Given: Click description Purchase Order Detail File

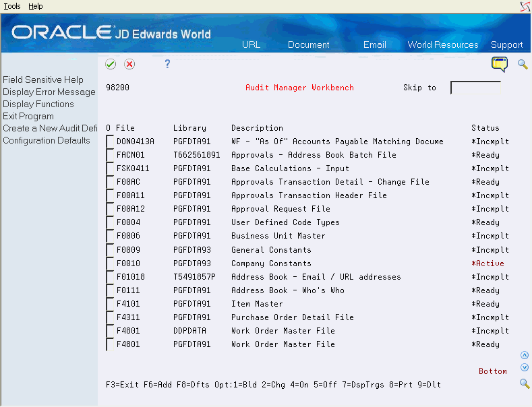Looking at the screenshot, I should [293, 317].
